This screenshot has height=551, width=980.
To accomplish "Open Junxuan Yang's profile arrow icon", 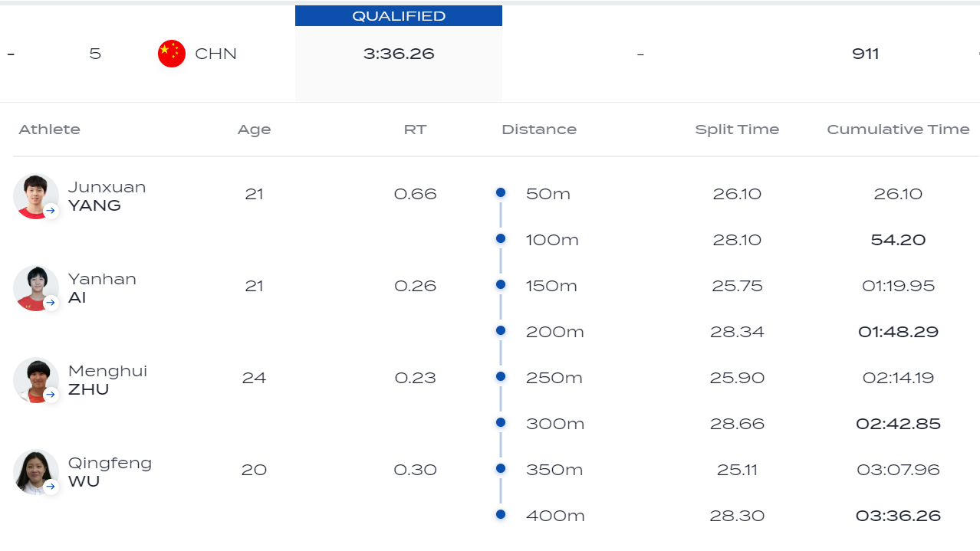I will tap(51, 211).
